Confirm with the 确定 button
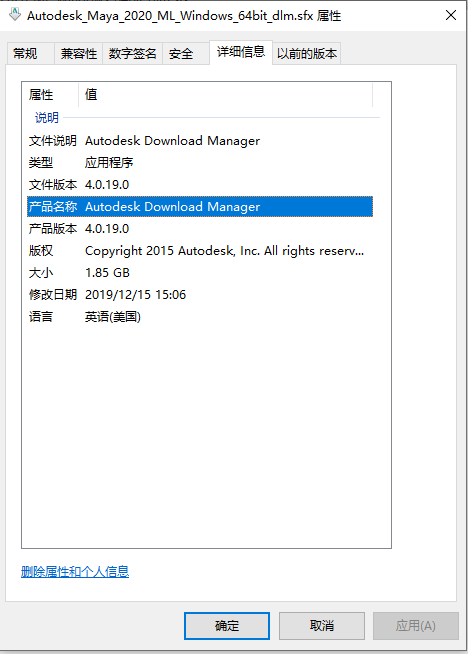 coord(227,626)
